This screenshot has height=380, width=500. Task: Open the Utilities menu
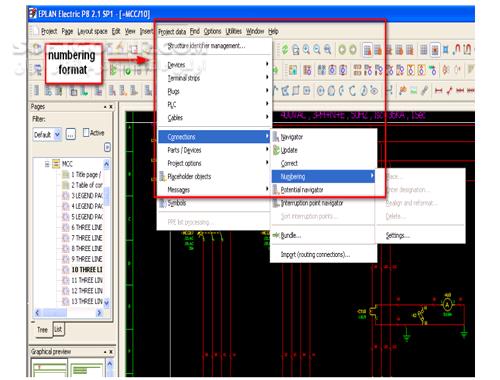[233, 31]
